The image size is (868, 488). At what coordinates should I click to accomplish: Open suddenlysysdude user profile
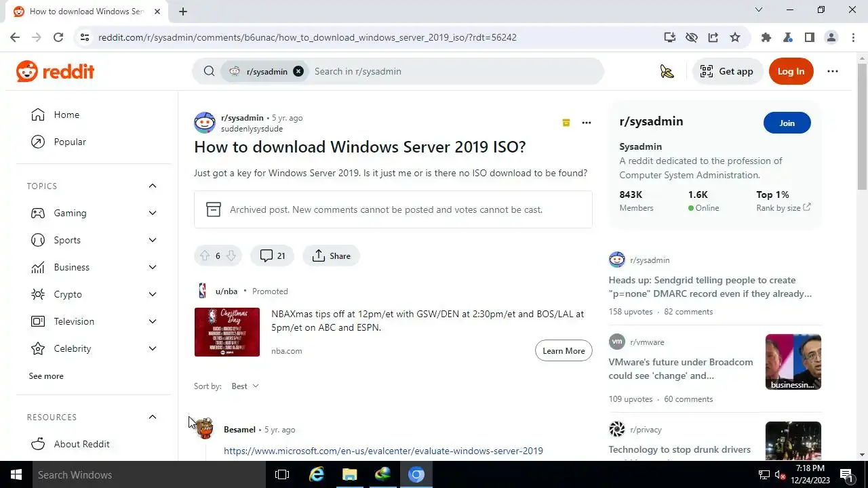252,129
